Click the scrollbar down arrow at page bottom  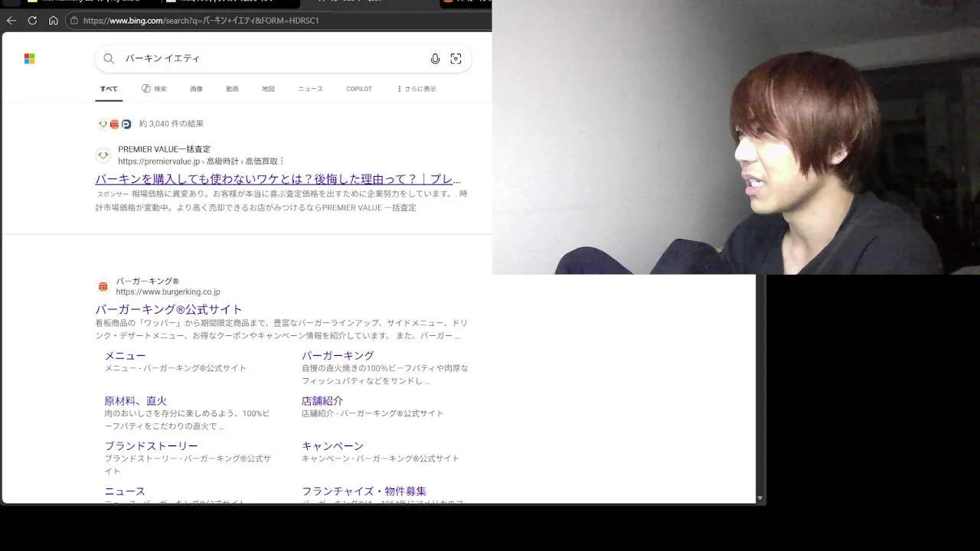click(x=759, y=498)
